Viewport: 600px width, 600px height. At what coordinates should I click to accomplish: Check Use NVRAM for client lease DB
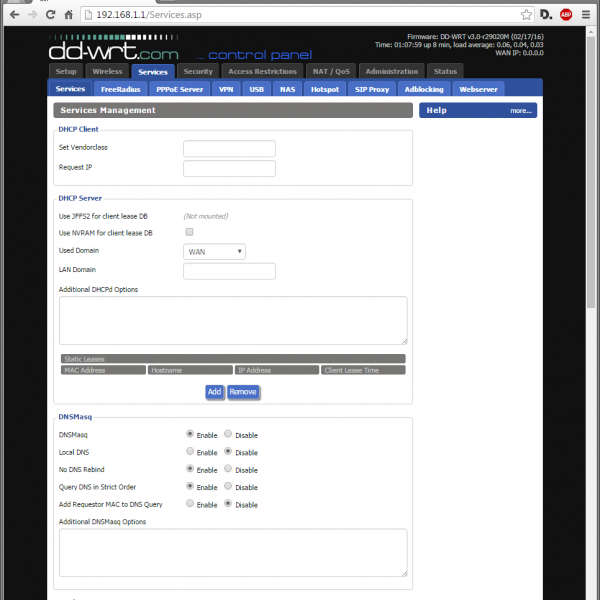click(189, 232)
